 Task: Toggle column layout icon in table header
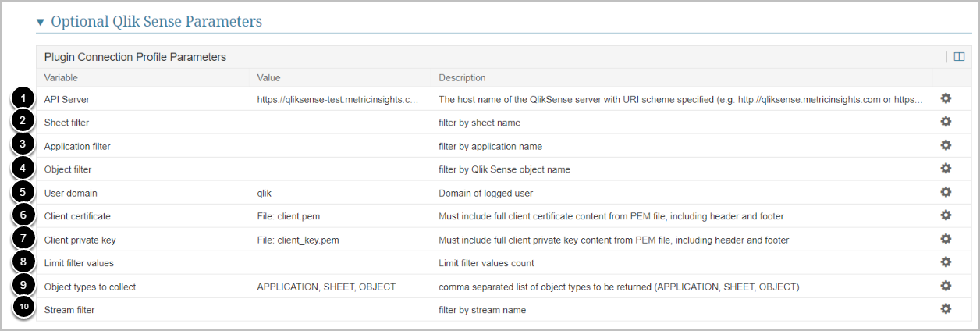point(959,56)
